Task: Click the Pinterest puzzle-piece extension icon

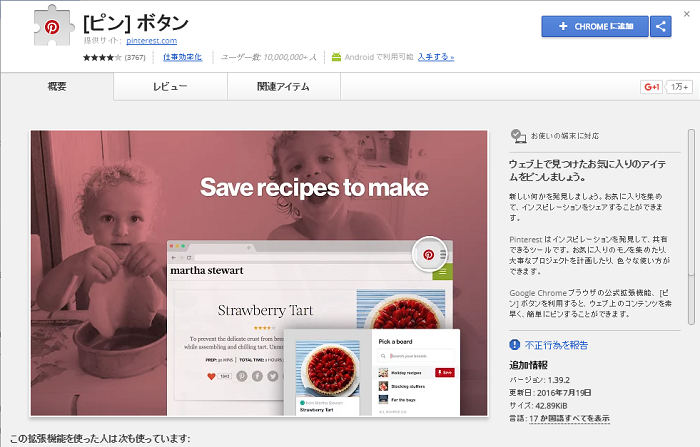Action: coord(54,26)
